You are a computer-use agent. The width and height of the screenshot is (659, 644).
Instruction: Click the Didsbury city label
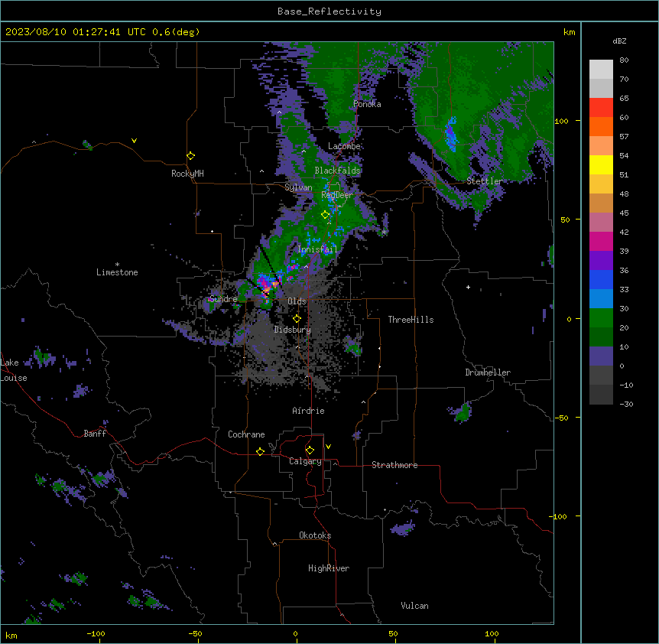[x=293, y=330]
